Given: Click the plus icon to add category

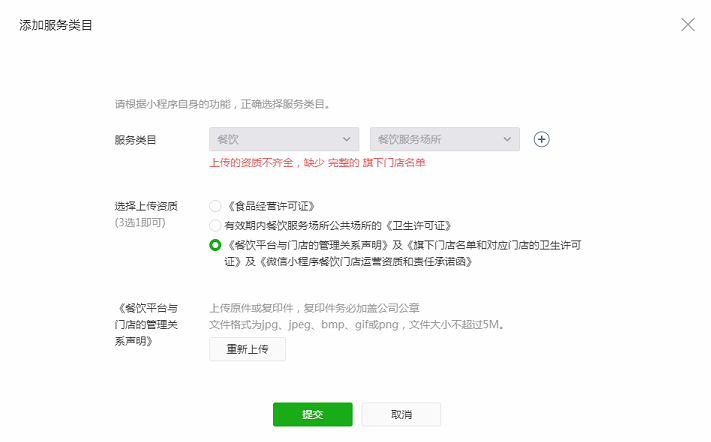Looking at the screenshot, I should pyautogui.click(x=541, y=139).
